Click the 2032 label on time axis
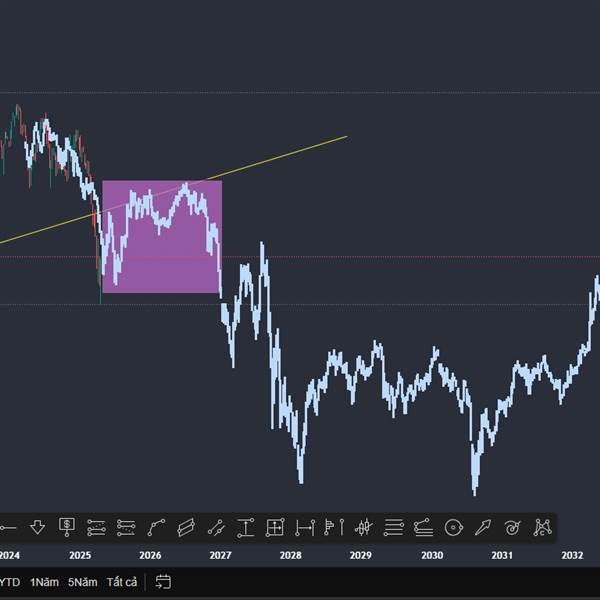 [572, 555]
